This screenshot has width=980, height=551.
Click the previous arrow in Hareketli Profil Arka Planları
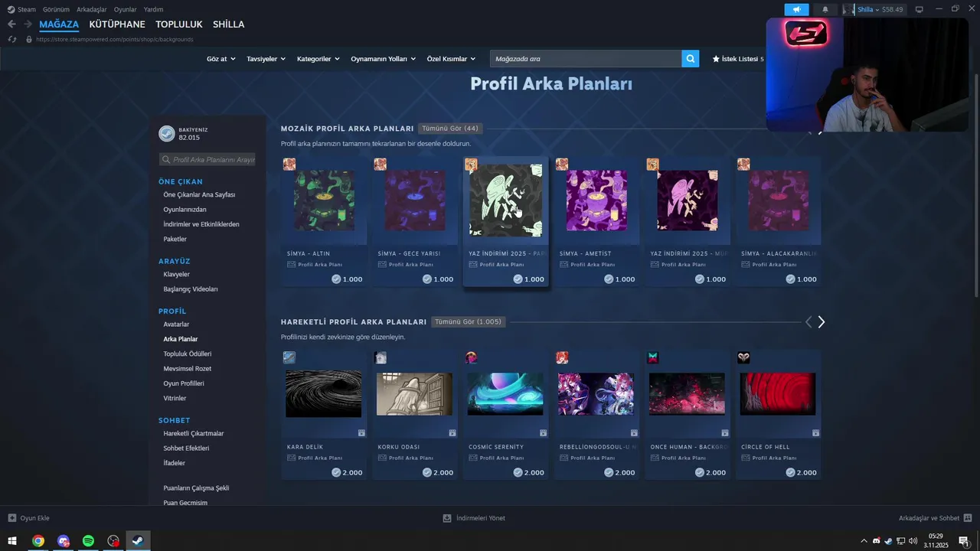point(808,322)
